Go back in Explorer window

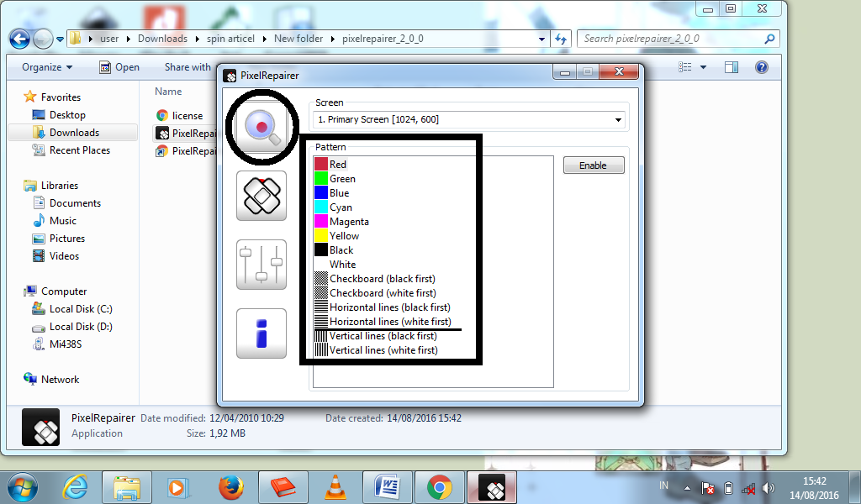click(x=20, y=39)
